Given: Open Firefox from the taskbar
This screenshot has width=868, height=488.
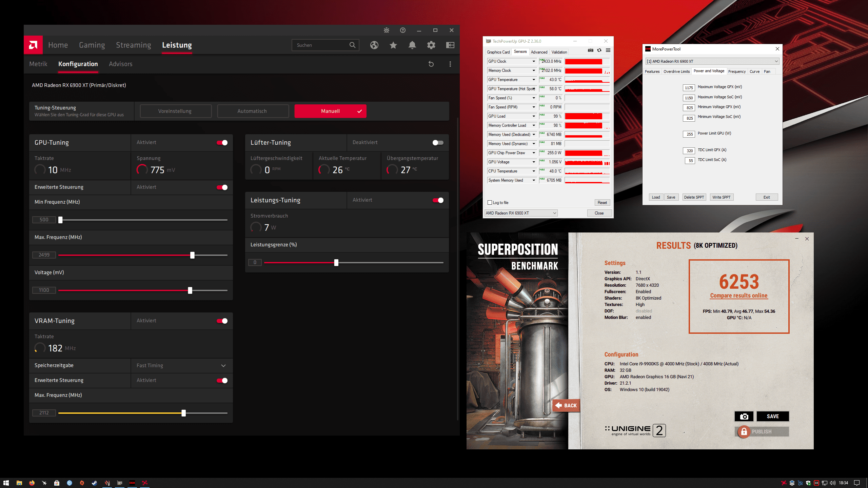Looking at the screenshot, I should (x=32, y=483).
